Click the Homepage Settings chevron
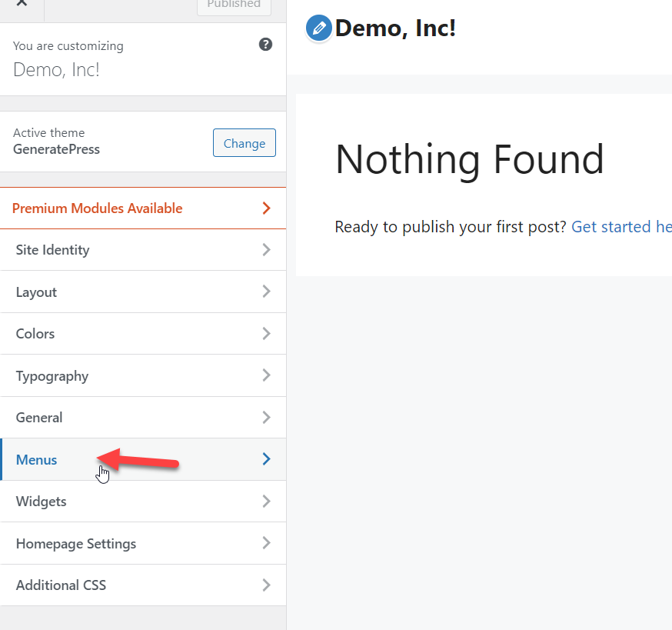Image resolution: width=672 pixels, height=630 pixels. [x=266, y=543]
